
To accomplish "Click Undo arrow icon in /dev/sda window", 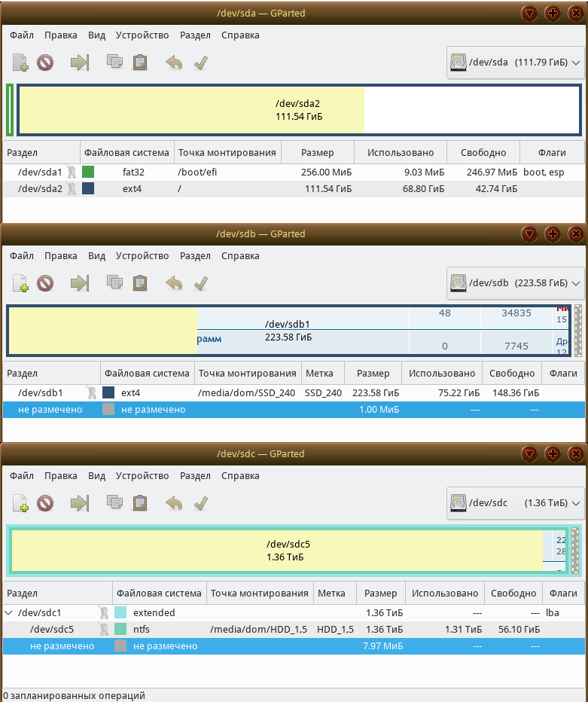I will [174, 63].
